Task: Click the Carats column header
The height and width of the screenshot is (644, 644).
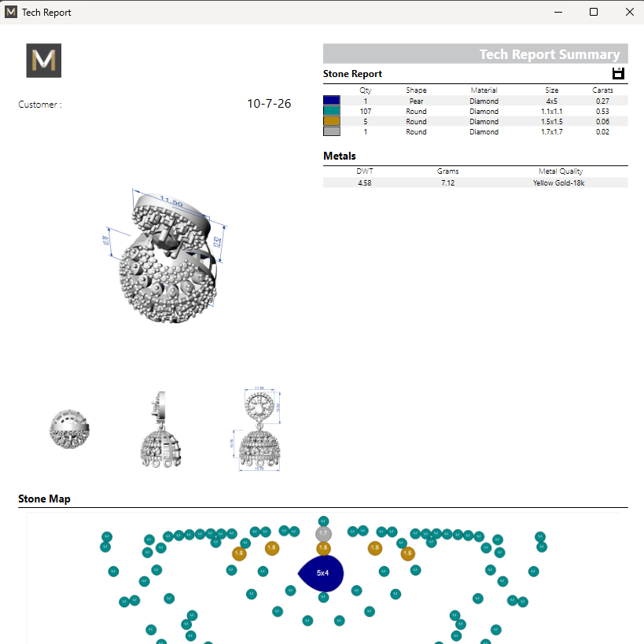Action: (602, 90)
